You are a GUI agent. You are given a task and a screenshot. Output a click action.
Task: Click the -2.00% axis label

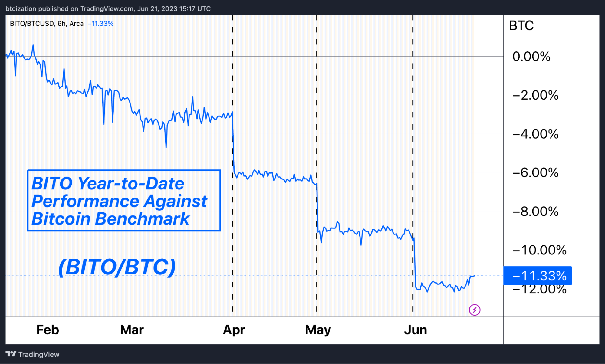coord(535,95)
